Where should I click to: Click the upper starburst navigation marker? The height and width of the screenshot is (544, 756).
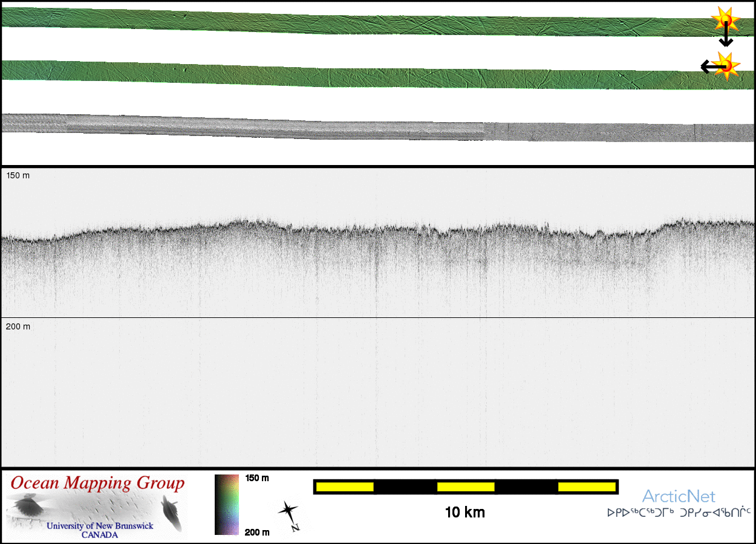(725, 20)
